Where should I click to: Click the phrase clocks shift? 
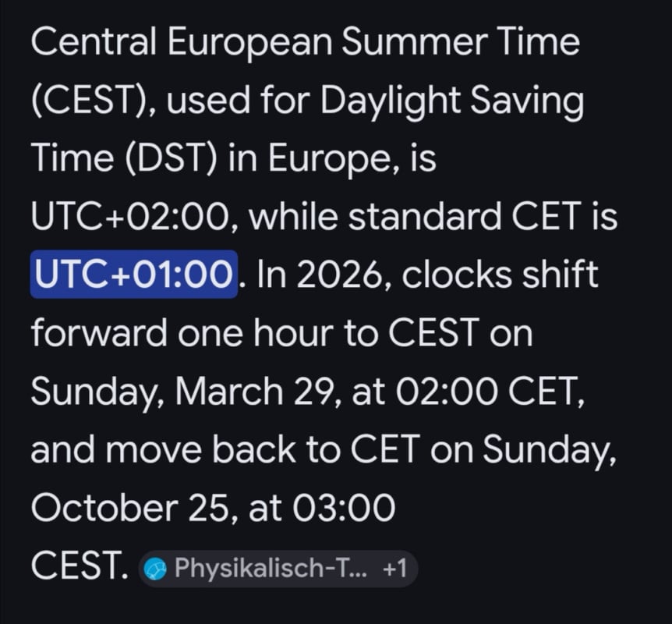click(x=500, y=275)
